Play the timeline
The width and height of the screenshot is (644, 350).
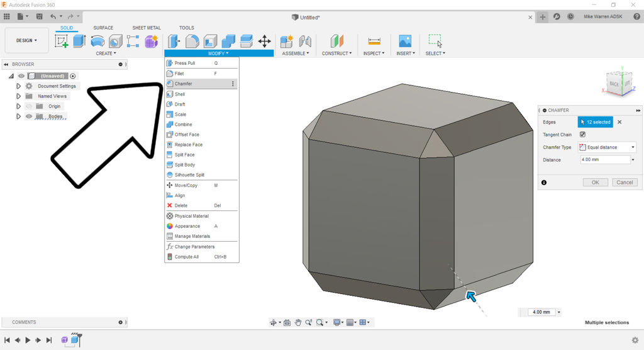[x=28, y=340]
